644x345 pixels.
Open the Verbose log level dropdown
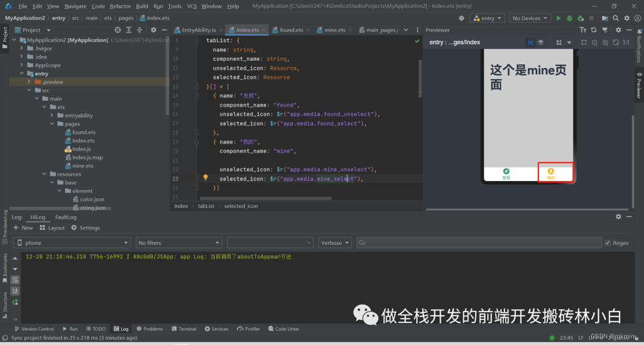(x=335, y=243)
